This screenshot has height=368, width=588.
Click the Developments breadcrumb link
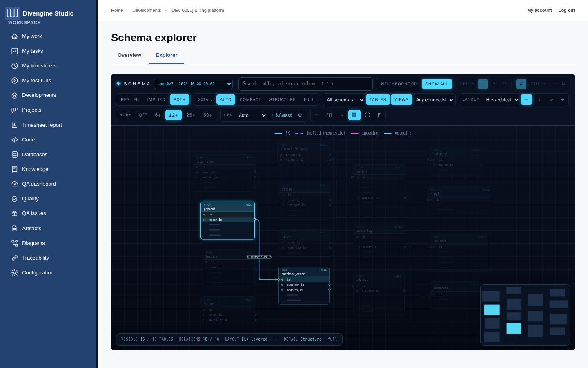147,10
